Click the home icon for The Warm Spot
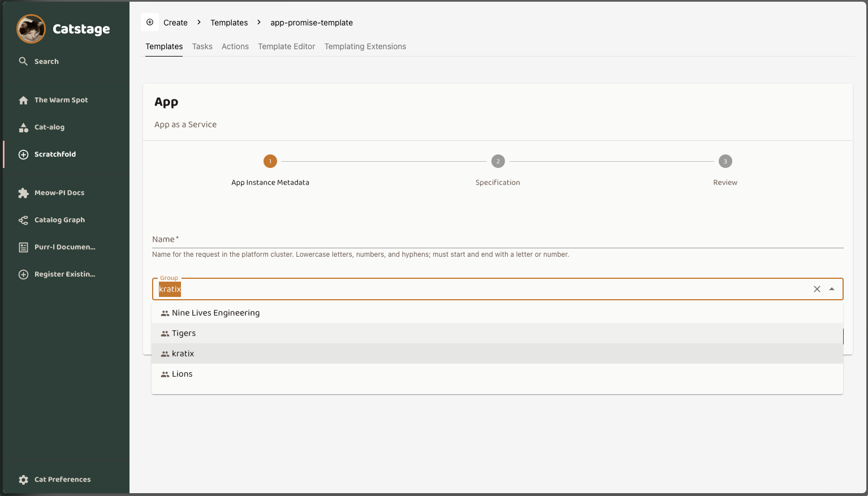868x496 pixels. [x=23, y=100]
